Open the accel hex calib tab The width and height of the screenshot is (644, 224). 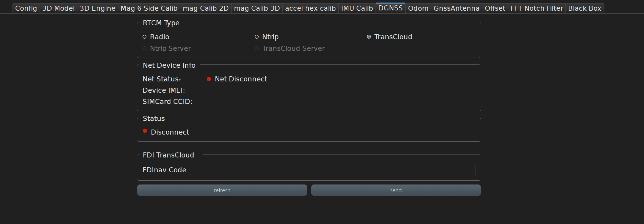(310, 8)
